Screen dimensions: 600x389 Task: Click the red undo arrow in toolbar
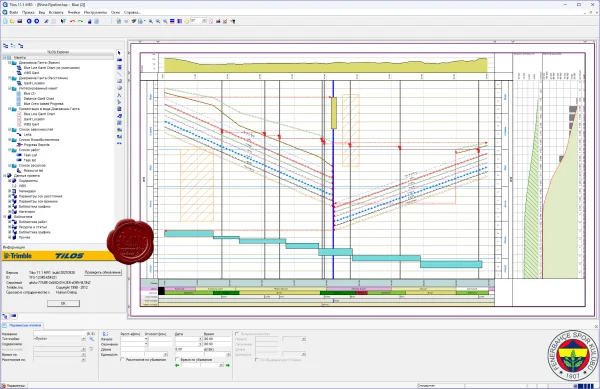[72, 21]
